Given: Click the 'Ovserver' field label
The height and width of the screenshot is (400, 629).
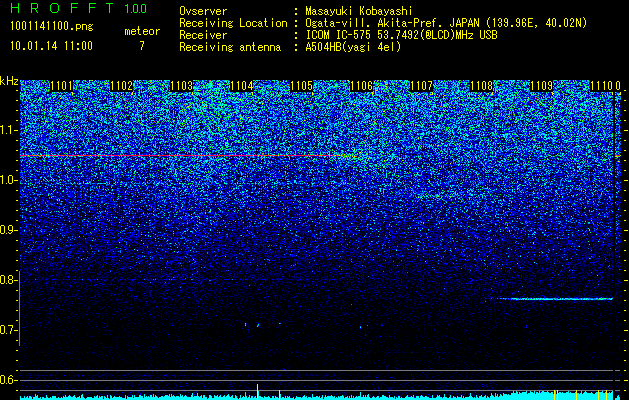Looking at the screenshot, I should [203, 11].
